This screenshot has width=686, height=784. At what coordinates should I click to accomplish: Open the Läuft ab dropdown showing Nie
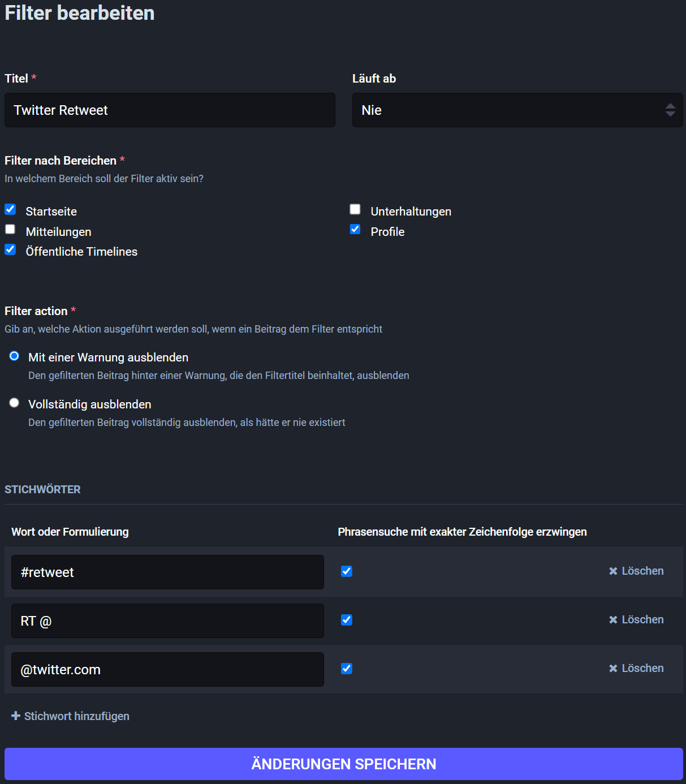pos(517,110)
